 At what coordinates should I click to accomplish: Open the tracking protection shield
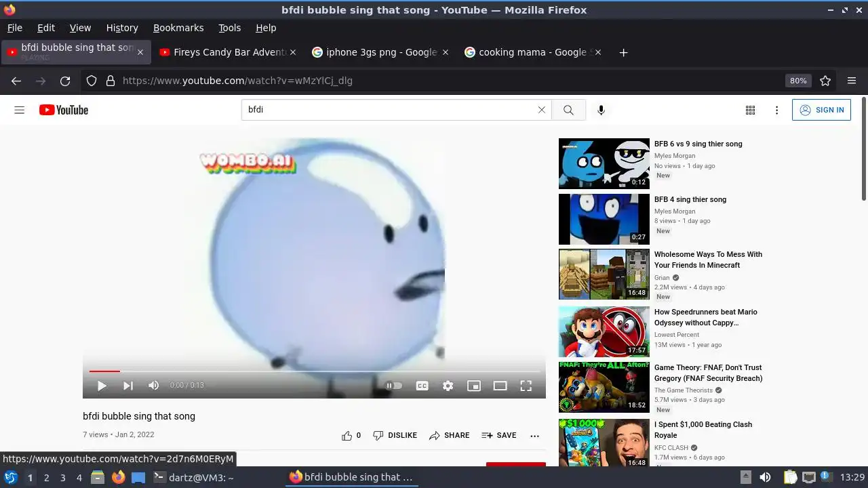(x=92, y=81)
